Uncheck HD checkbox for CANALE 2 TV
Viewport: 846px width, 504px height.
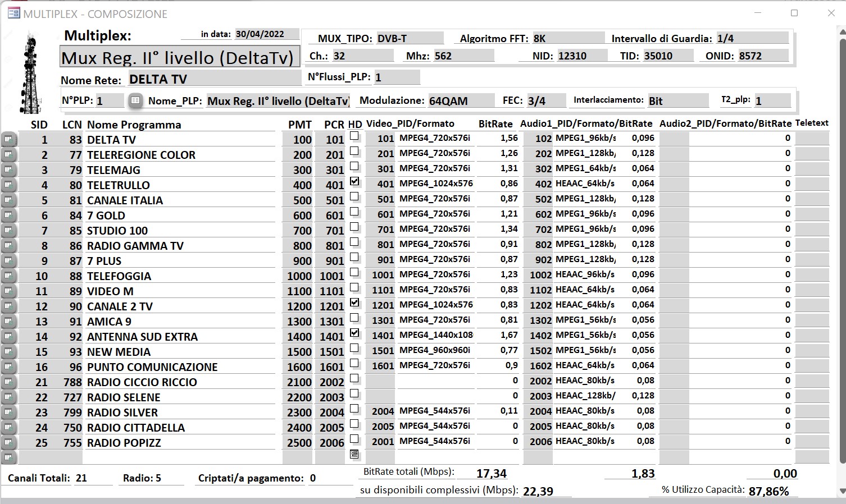coord(354,303)
